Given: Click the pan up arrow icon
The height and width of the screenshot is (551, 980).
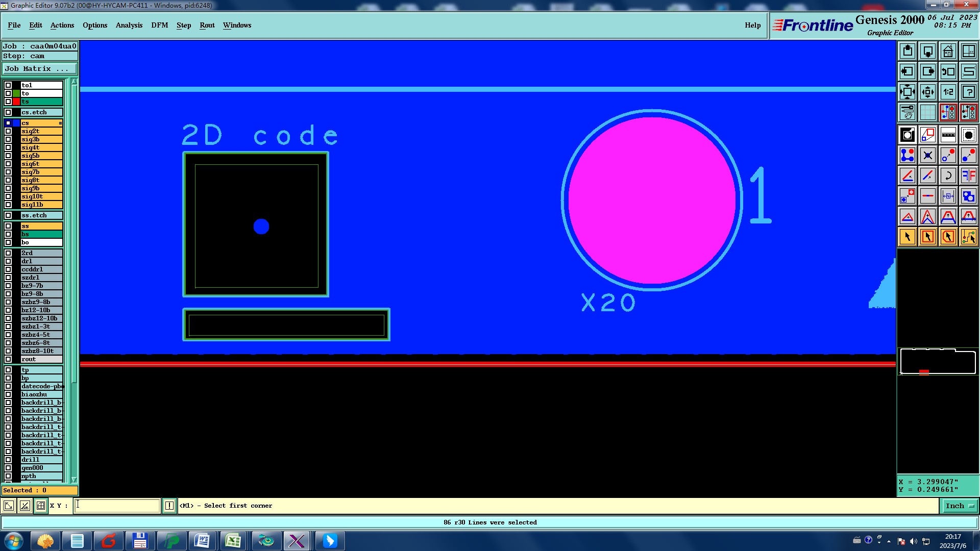Looking at the screenshot, I should click(x=908, y=51).
